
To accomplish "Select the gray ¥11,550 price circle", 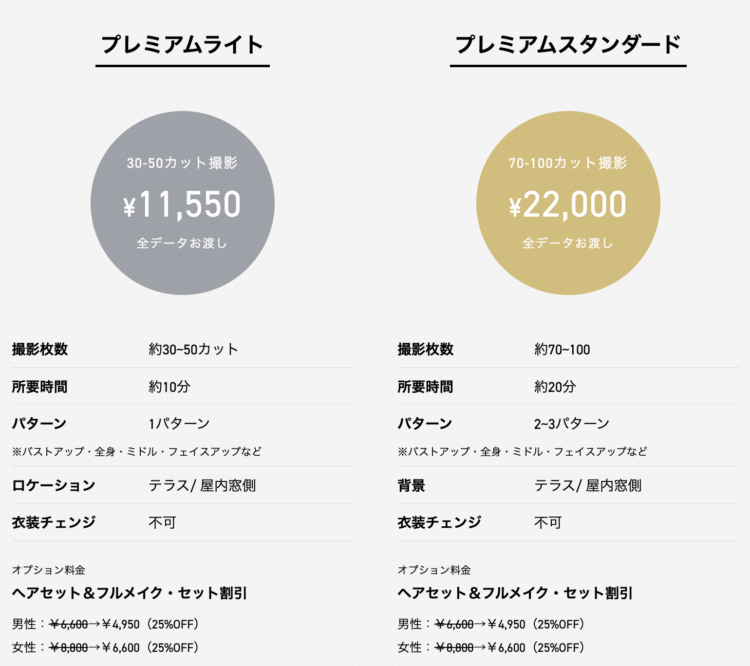I will click(182, 203).
